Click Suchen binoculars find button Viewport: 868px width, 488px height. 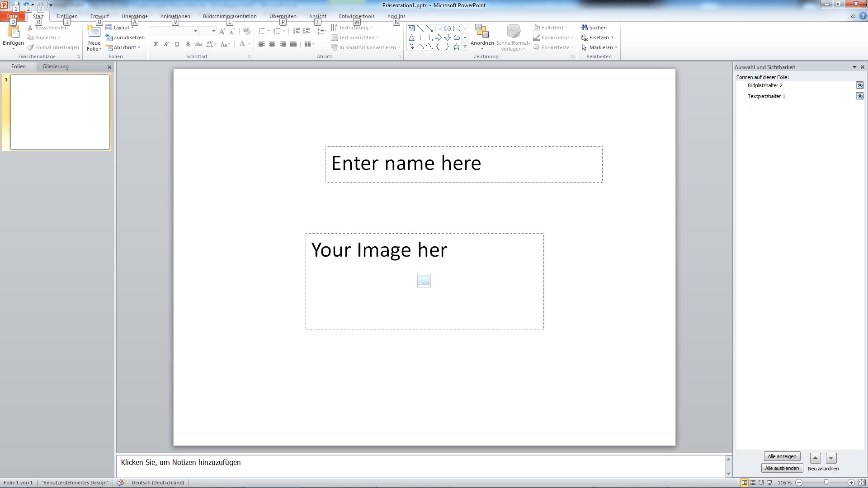pyautogui.click(x=594, y=28)
